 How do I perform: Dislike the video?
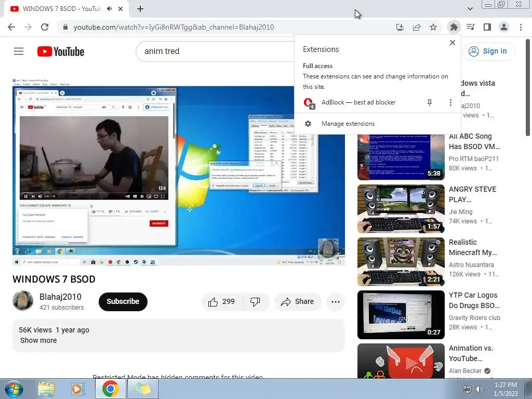[255, 302]
